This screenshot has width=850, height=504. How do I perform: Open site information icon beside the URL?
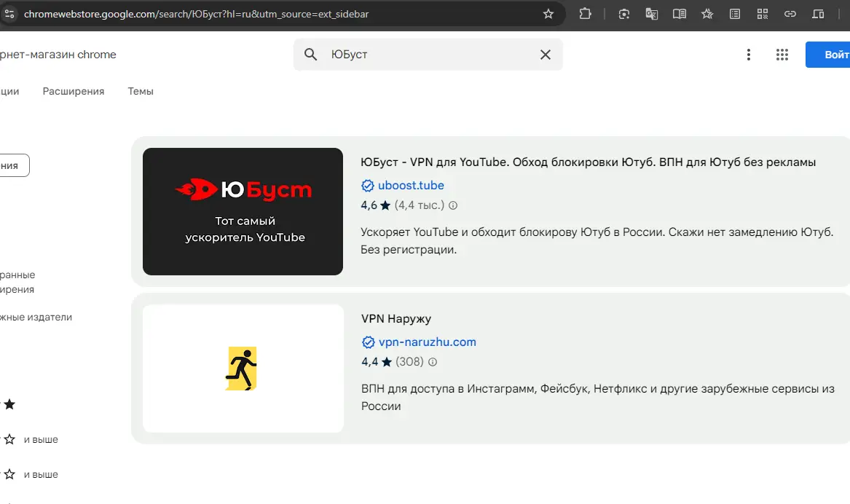(9, 14)
